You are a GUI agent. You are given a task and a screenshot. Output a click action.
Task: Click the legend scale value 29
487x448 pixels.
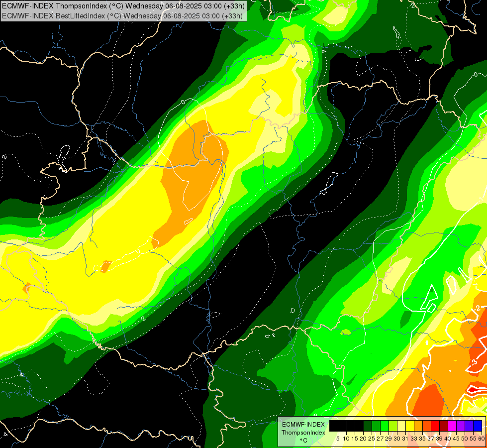click(x=389, y=439)
